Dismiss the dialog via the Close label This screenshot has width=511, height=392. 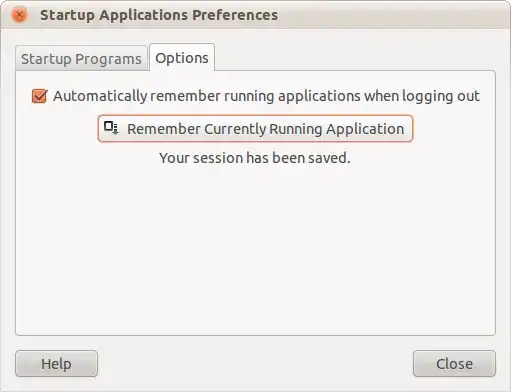pyautogui.click(x=454, y=364)
